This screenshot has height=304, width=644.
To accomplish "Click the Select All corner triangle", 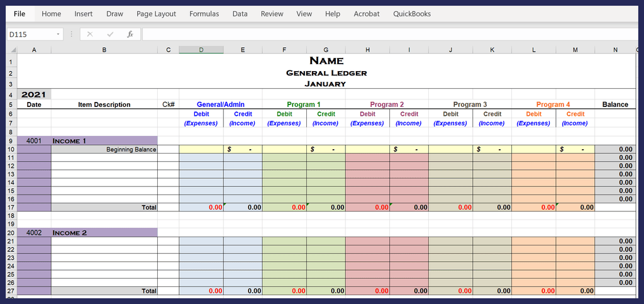I will [13, 50].
